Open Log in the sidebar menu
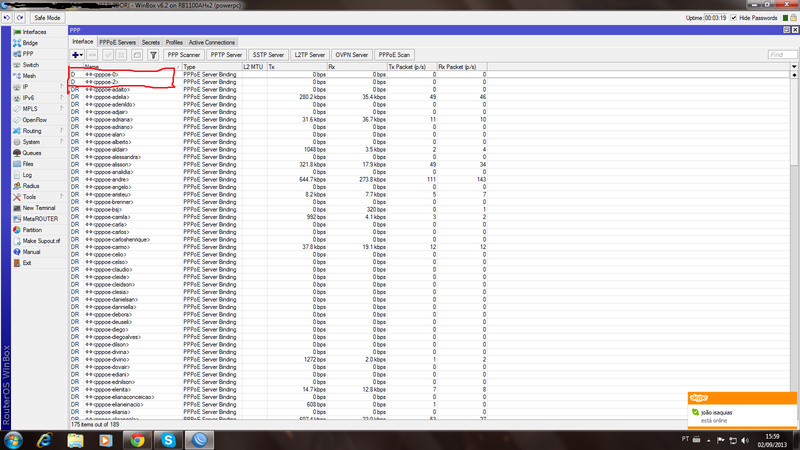800x450 pixels. [x=27, y=175]
